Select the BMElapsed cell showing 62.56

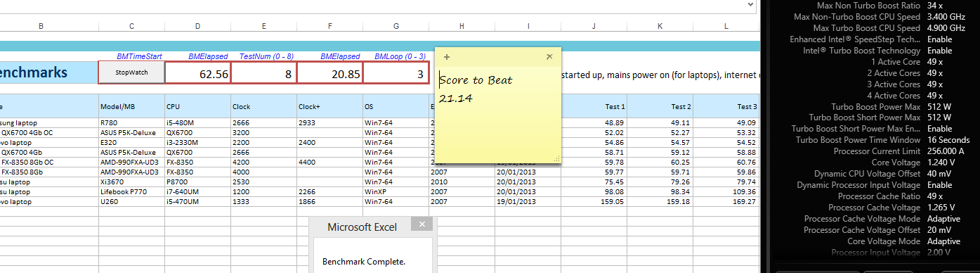click(x=198, y=73)
